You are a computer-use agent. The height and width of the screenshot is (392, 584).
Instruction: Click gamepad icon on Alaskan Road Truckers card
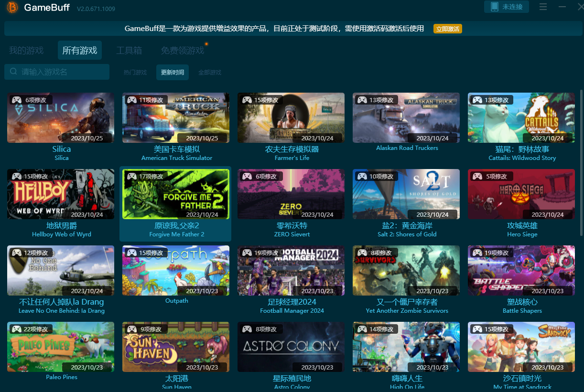click(362, 100)
